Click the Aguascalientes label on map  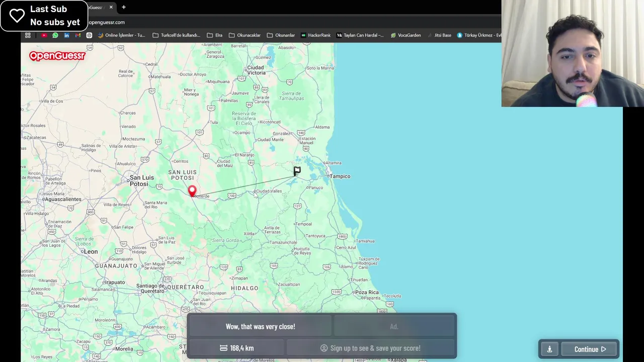tap(62, 199)
